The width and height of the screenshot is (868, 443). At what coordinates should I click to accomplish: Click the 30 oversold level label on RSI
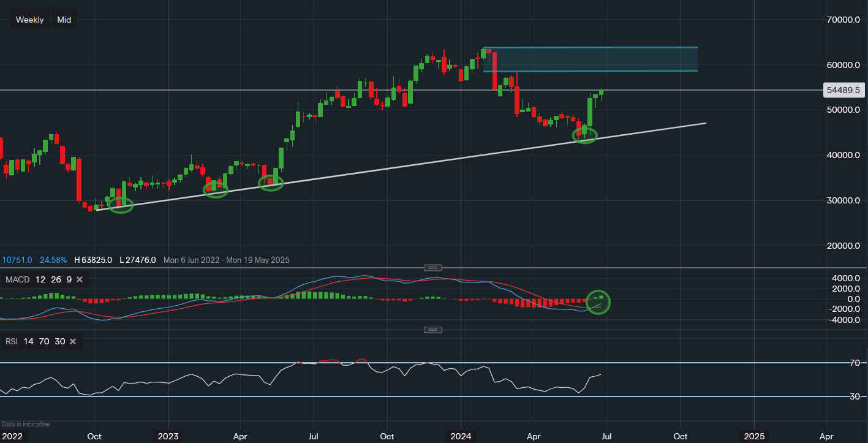(853, 396)
